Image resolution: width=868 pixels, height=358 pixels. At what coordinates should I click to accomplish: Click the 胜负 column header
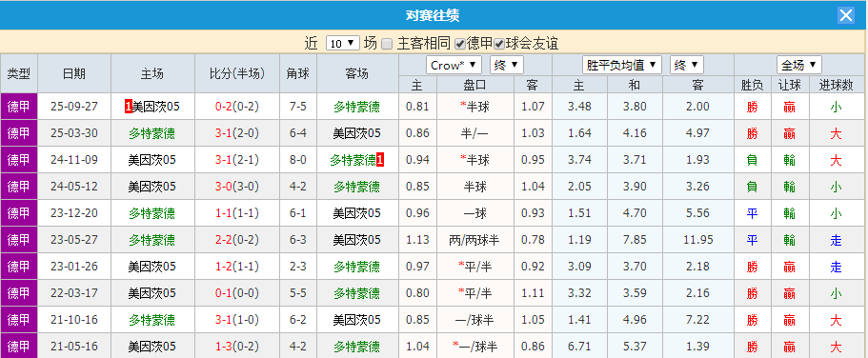(753, 85)
